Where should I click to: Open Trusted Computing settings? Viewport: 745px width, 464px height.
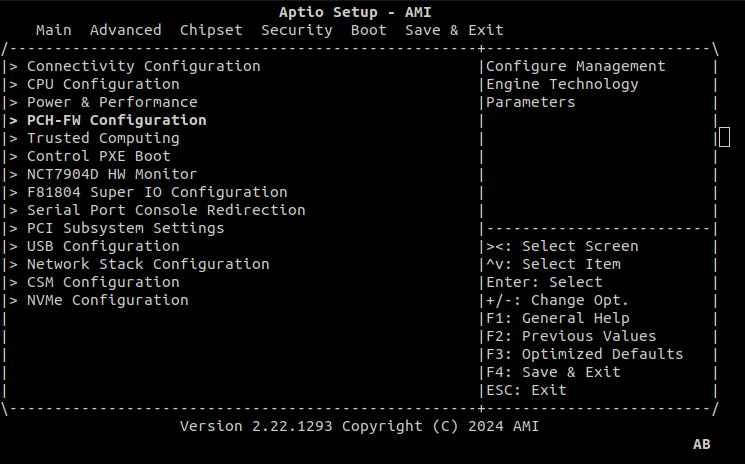tap(103, 138)
